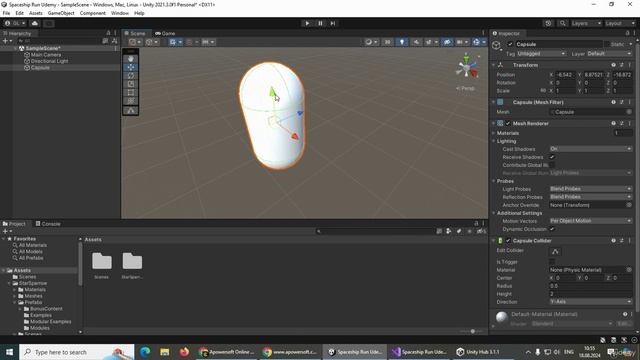
Task: Click the collider Radius field
Action: click(x=591, y=286)
